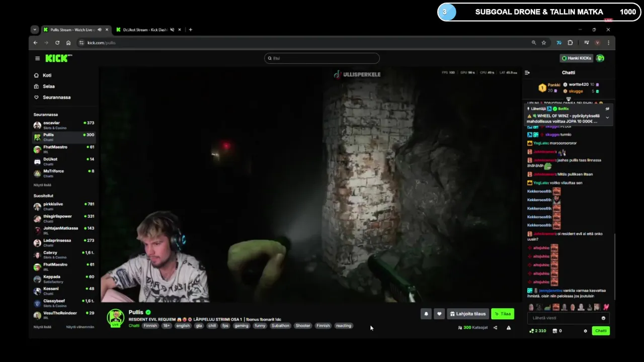This screenshot has width=644, height=362.
Task: Select the Subathon tag
Action: pyautogui.click(x=280, y=326)
